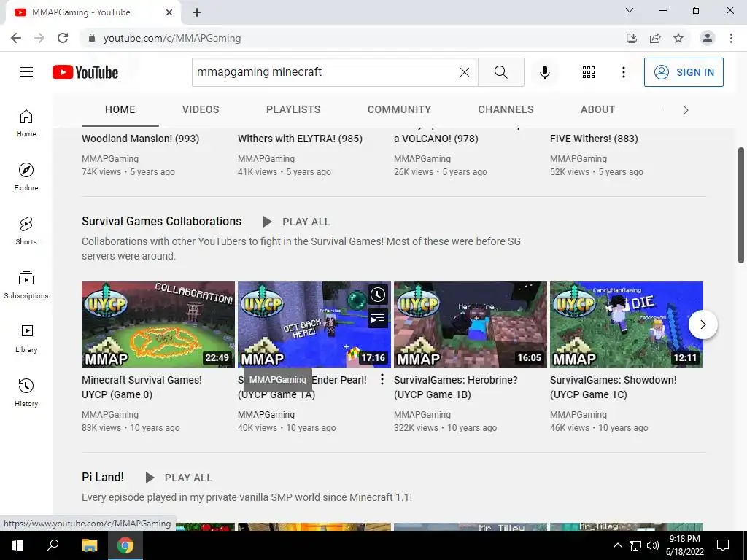This screenshot has height=560, width=747.
Task: Switch to the PLAYLISTS channel tab
Action: point(293,109)
